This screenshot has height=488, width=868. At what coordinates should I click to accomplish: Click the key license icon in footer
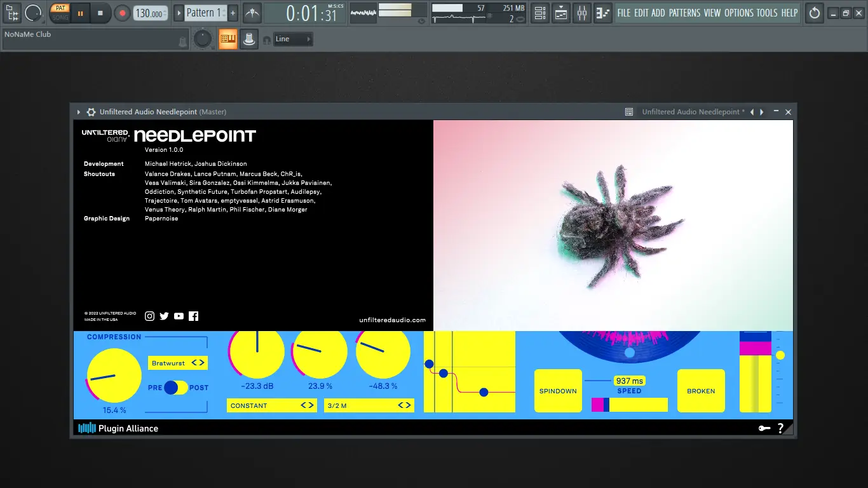(x=764, y=428)
